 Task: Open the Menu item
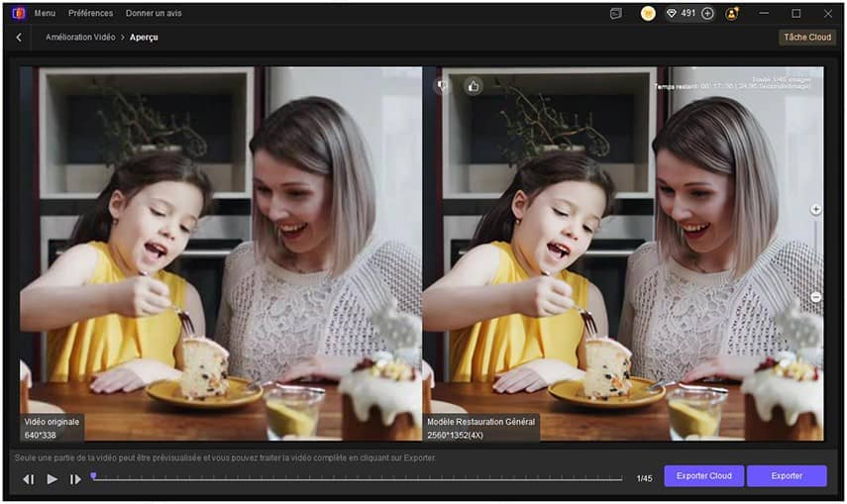point(45,13)
